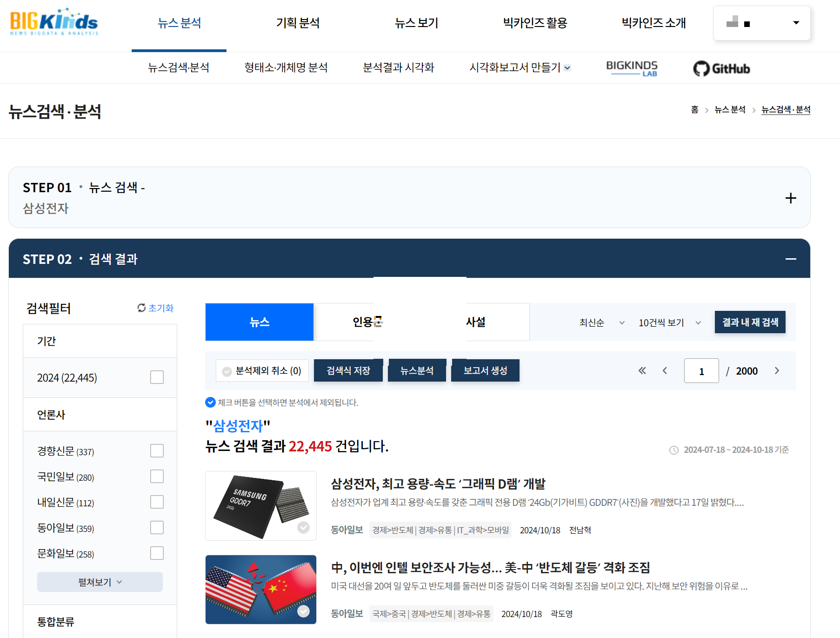Click the 초기화 reset link

tap(160, 308)
